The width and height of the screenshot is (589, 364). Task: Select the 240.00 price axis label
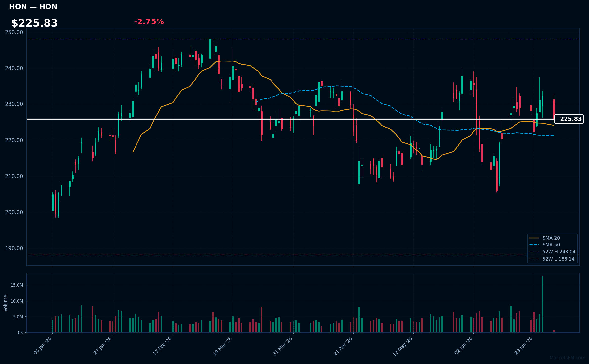click(14, 68)
